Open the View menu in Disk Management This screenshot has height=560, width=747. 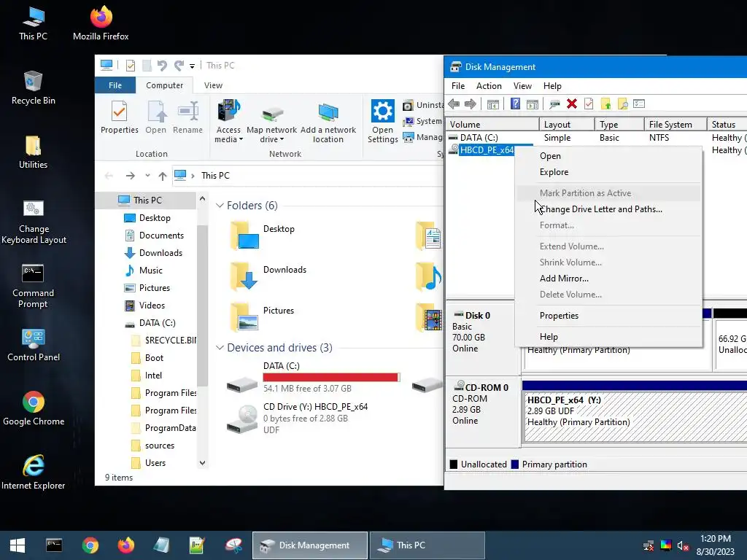click(x=522, y=86)
